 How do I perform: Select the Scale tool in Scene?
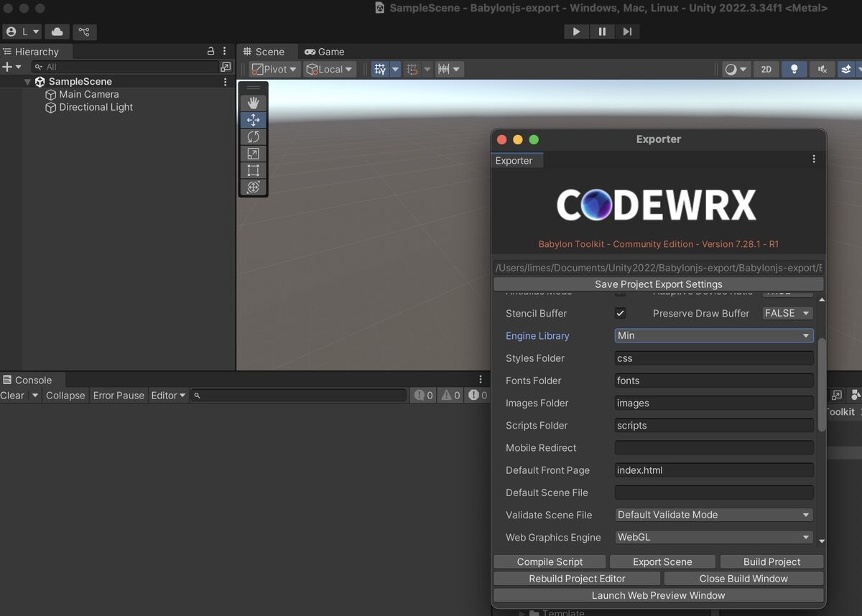tap(253, 154)
